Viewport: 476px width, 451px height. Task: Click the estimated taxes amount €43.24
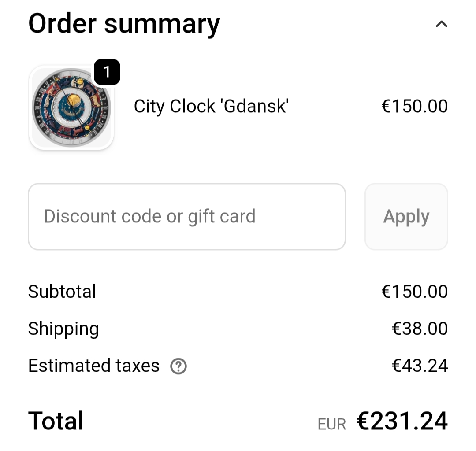(420, 366)
